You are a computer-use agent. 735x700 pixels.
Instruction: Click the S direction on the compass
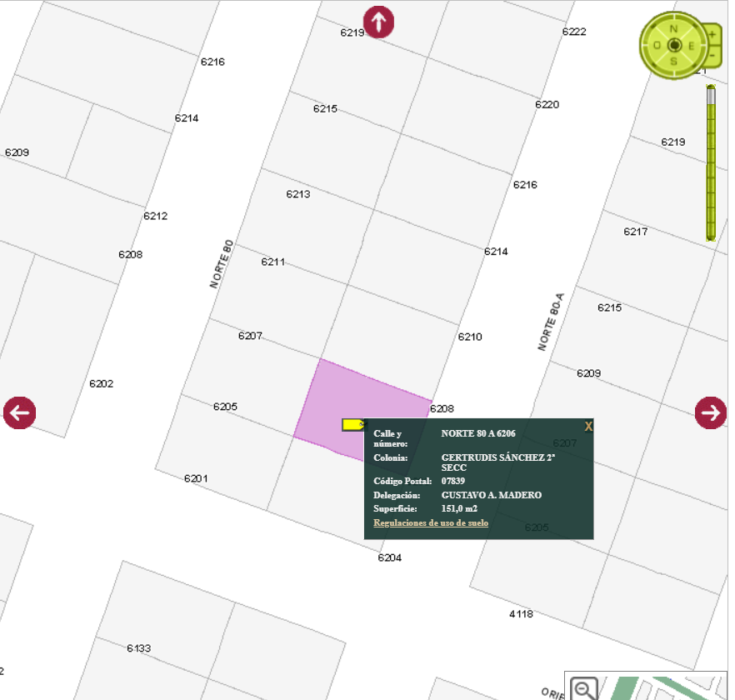(x=674, y=62)
